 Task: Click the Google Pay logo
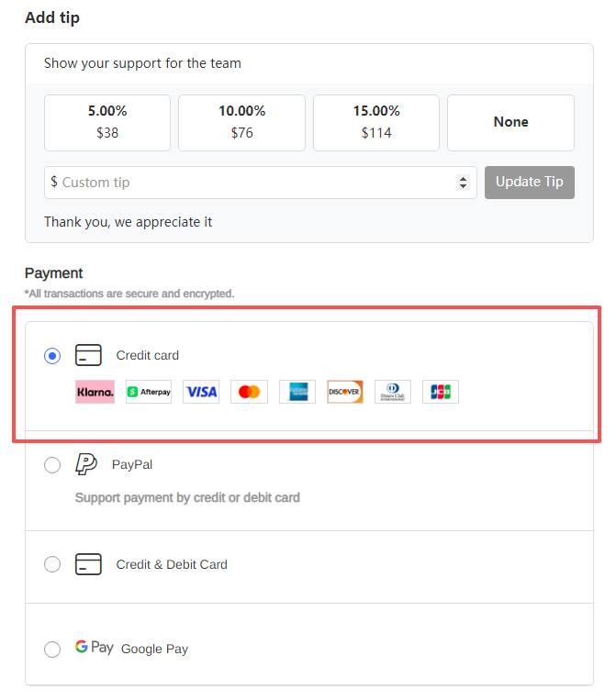pyautogui.click(x=94, y=648)
